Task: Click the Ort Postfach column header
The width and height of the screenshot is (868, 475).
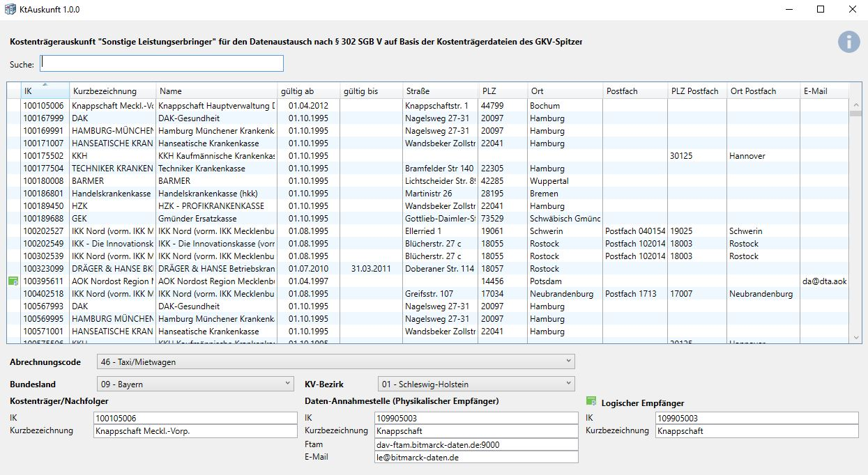Action: (763, 91)
